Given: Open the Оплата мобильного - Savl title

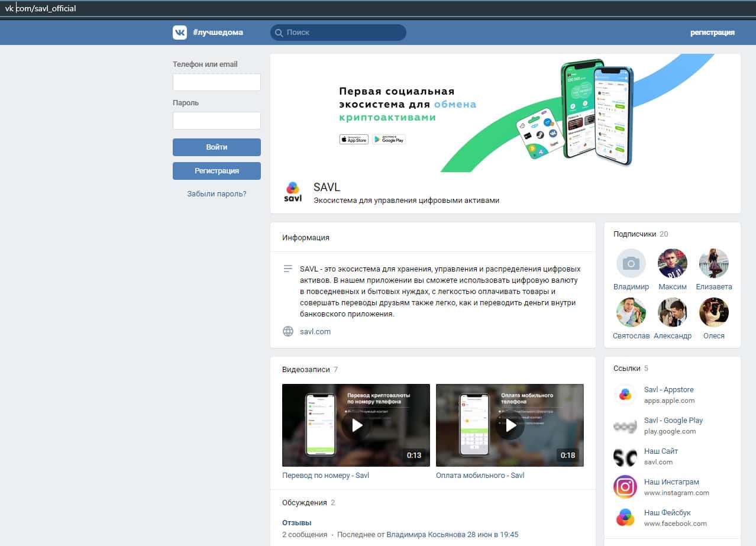Looking at the screenshot, I should [x=480, y=476].
